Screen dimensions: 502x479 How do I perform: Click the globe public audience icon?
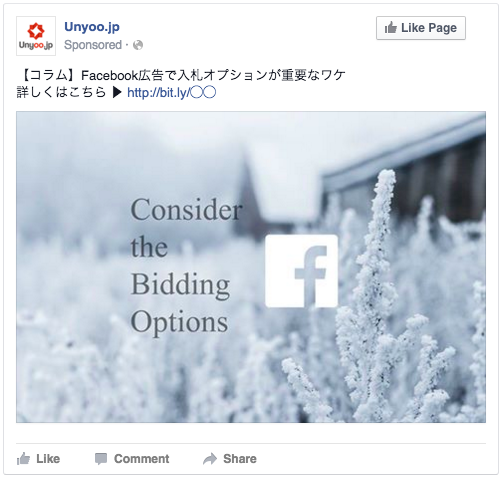(x=138, y=45)
